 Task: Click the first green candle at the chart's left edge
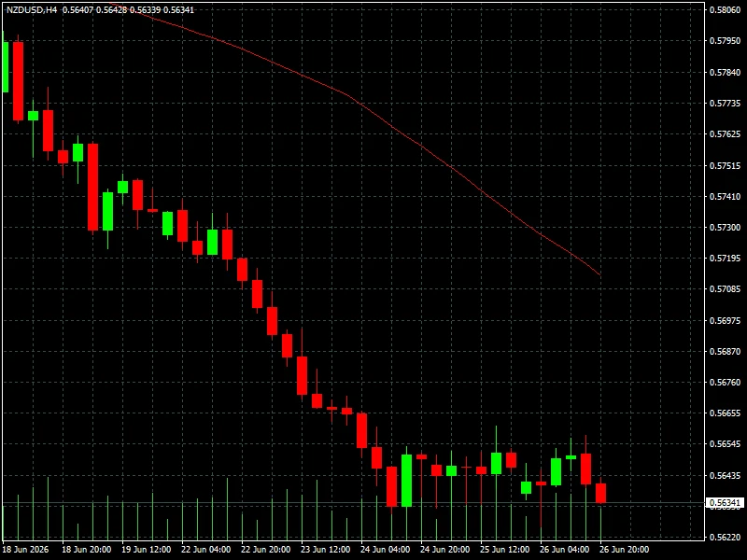pos(6,66)
